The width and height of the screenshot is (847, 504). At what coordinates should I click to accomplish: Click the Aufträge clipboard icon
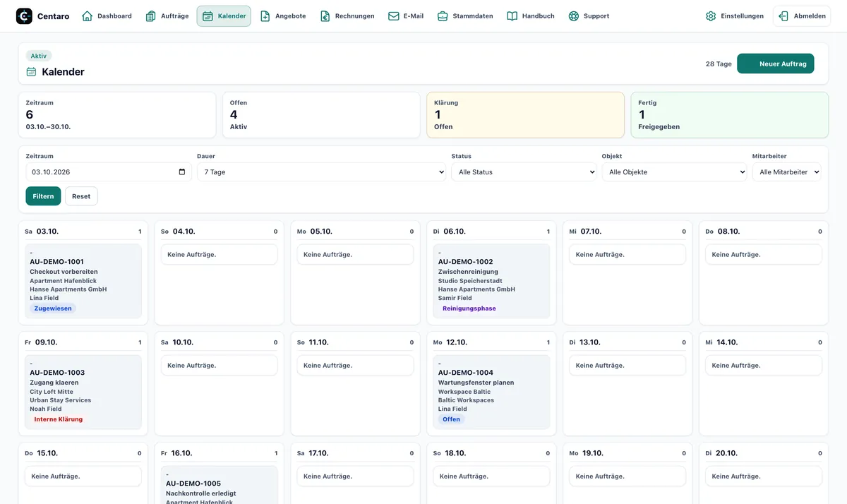(x=151, y=16)
